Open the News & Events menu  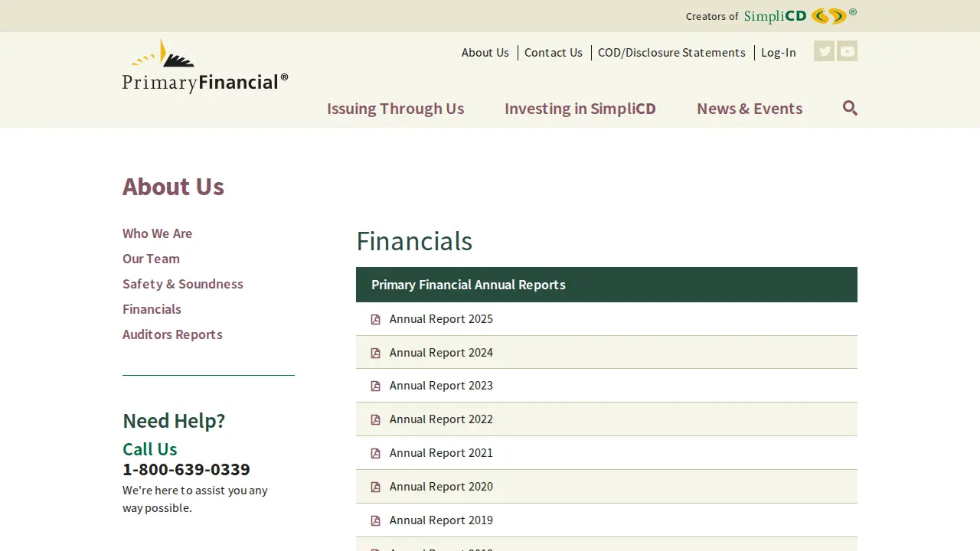(x=750, y=109)
